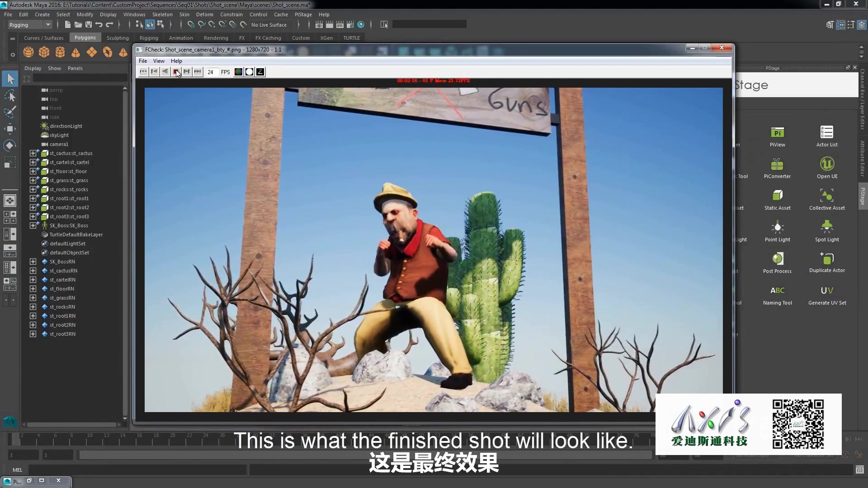Image resolution: width=868 pixels, height=488 pixels.
Task: Open FCheck's View menu
Action: [159, 61]
